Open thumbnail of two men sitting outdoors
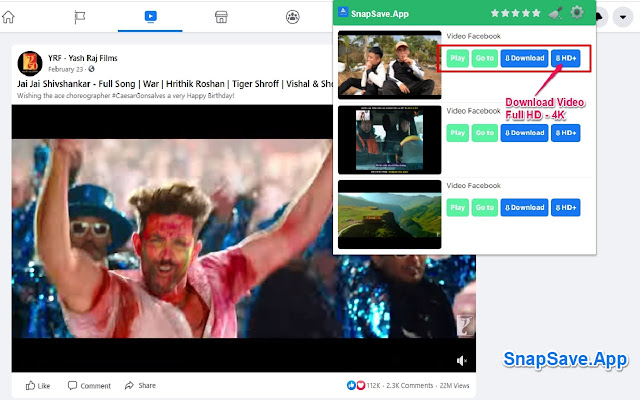Screen dimensions: 640x400 coord(390,65)
